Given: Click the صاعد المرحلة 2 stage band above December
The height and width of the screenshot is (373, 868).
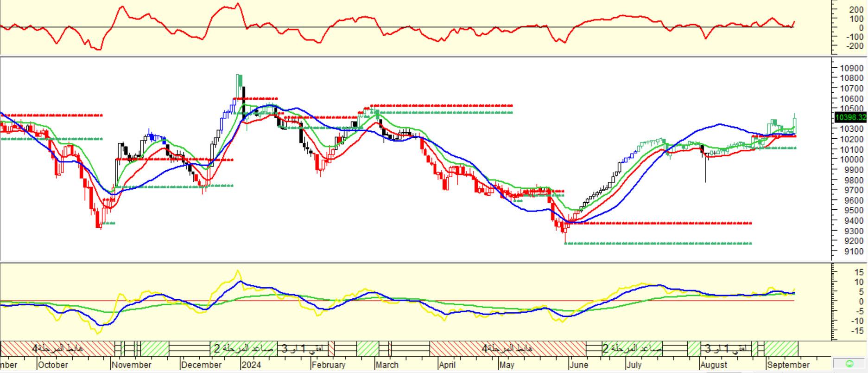Looking at the screenshot, I should pyautogui.click(x=244, y=348).
